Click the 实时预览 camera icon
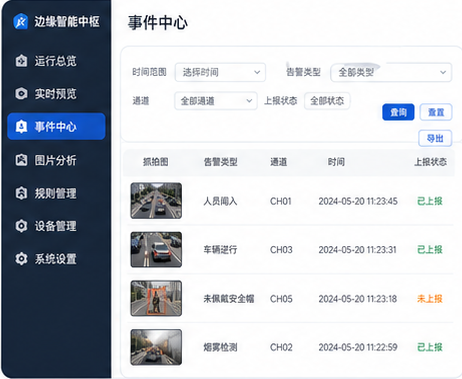The width and height of the screenshot is (462, 379). pos(21,94)
